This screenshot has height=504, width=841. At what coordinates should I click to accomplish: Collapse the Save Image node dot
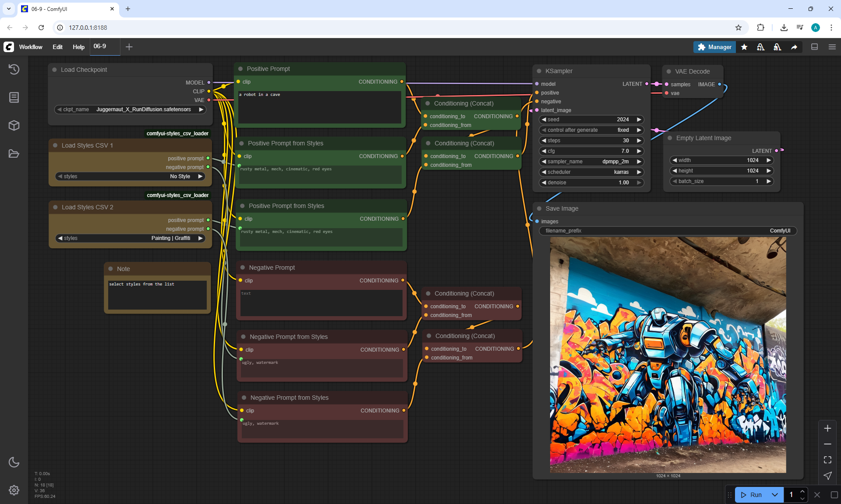(539, 208)
